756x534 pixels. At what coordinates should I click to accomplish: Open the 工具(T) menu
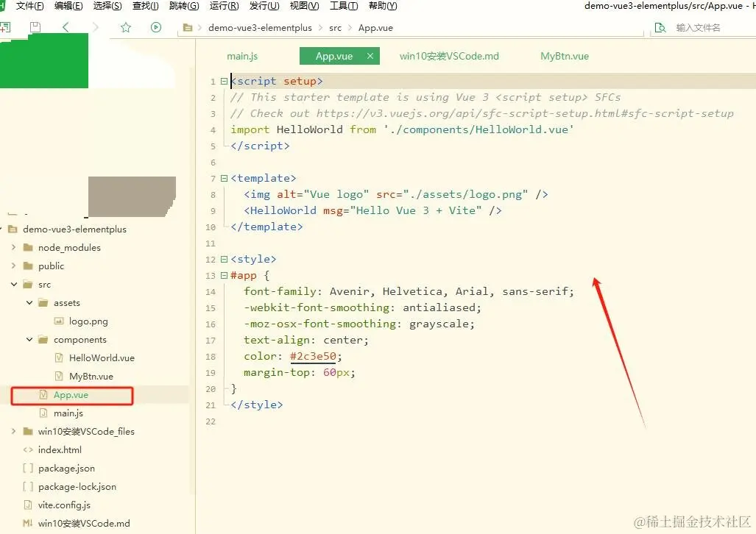pos(344,6)
